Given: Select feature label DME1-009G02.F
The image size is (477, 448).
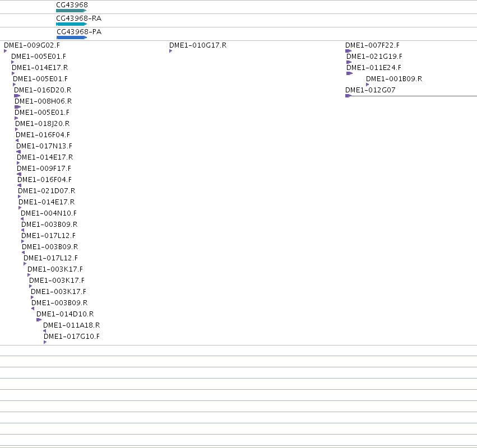Looking at the screenshot, I should 32,45.
